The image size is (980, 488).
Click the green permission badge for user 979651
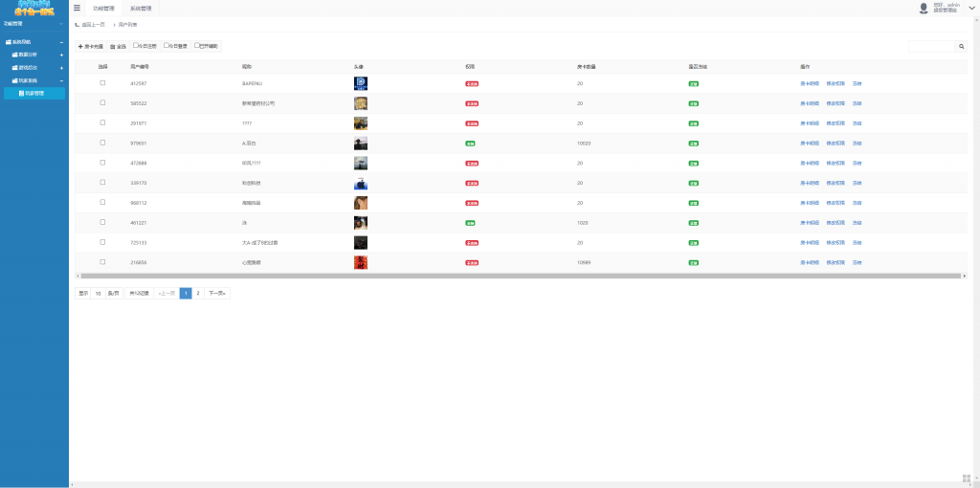click(470, 143)
